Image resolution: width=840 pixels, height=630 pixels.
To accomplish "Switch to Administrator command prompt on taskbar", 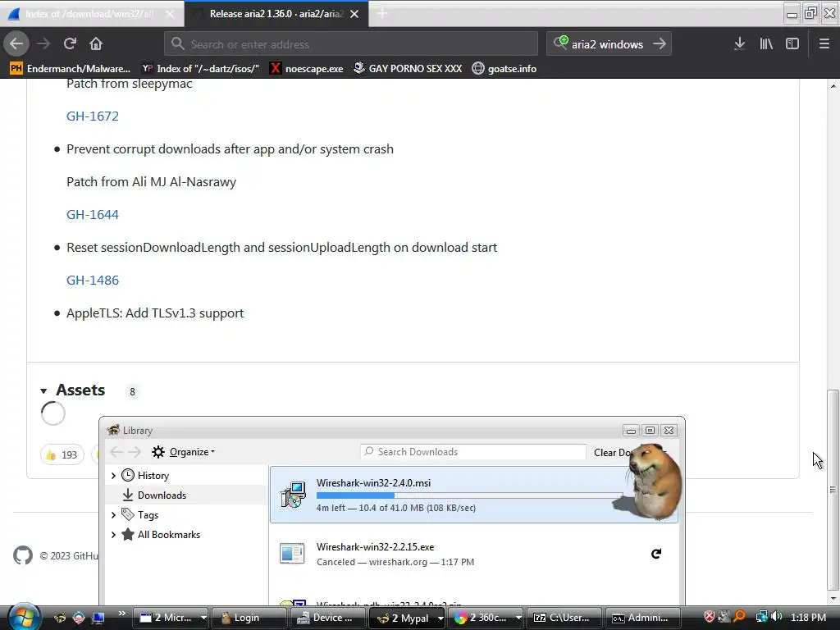I will (x=643, y=618).
